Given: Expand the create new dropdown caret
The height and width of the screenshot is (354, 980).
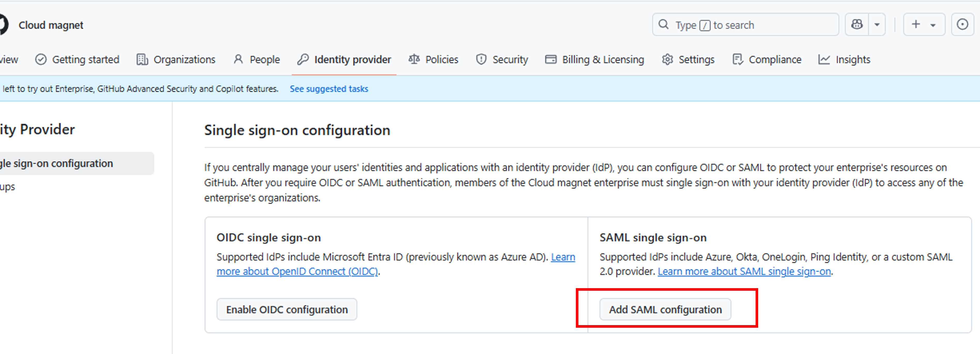Looking at the screenshot, I should tap(933, 25).
